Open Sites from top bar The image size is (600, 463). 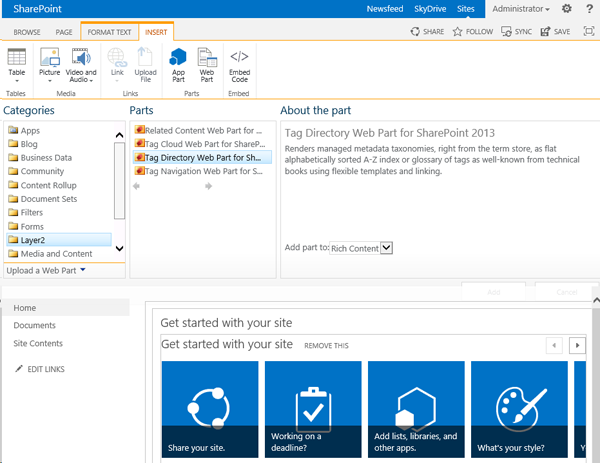(x=465, y=9)
